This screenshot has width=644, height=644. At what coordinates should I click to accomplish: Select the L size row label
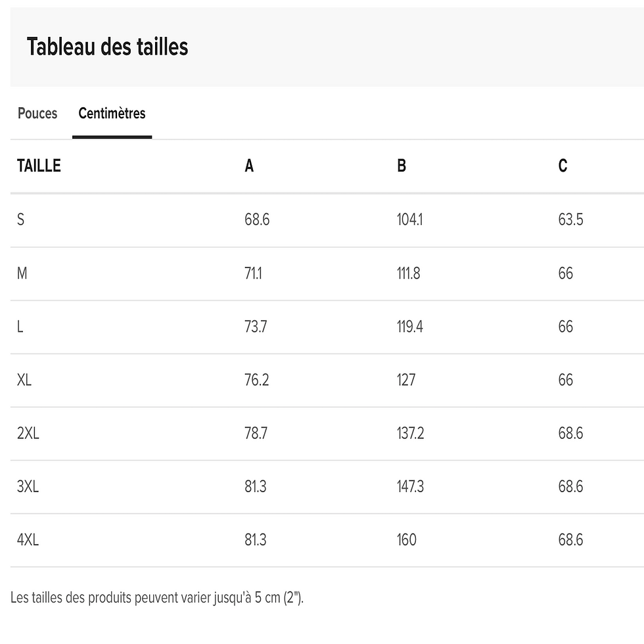(20, 327)
